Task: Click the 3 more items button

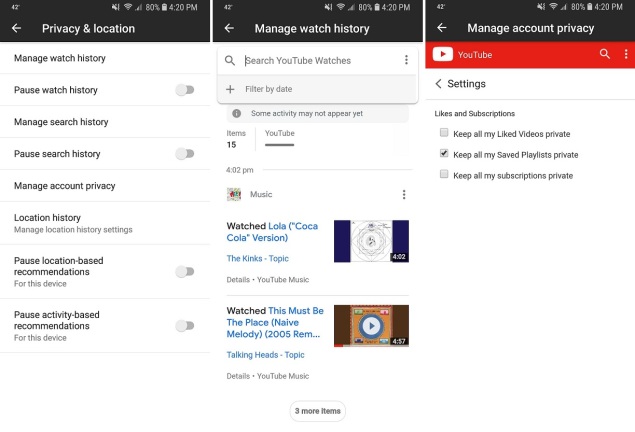Action: (318, 411)
